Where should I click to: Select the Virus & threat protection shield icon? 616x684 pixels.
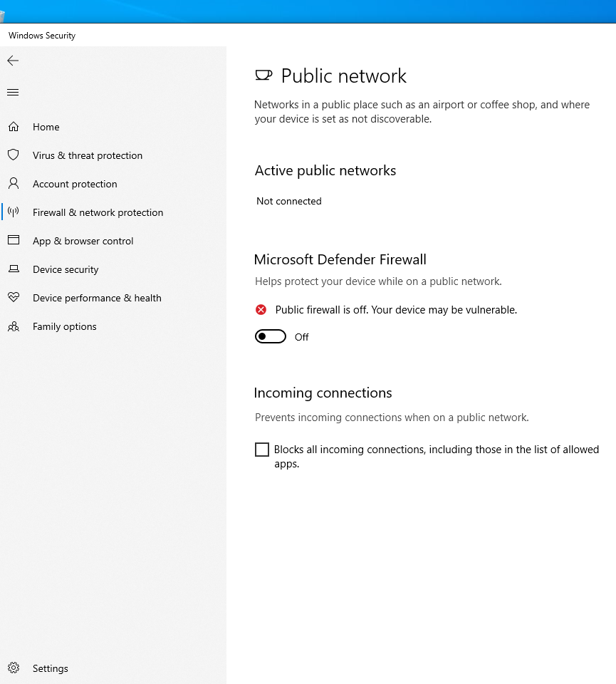pos(13,155)
